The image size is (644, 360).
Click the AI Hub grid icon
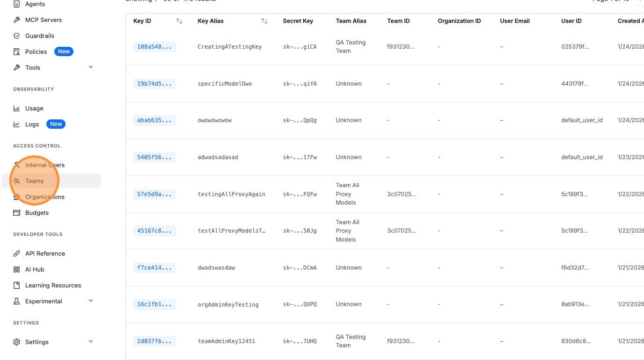pyautogui.click(x=17, y=269)
